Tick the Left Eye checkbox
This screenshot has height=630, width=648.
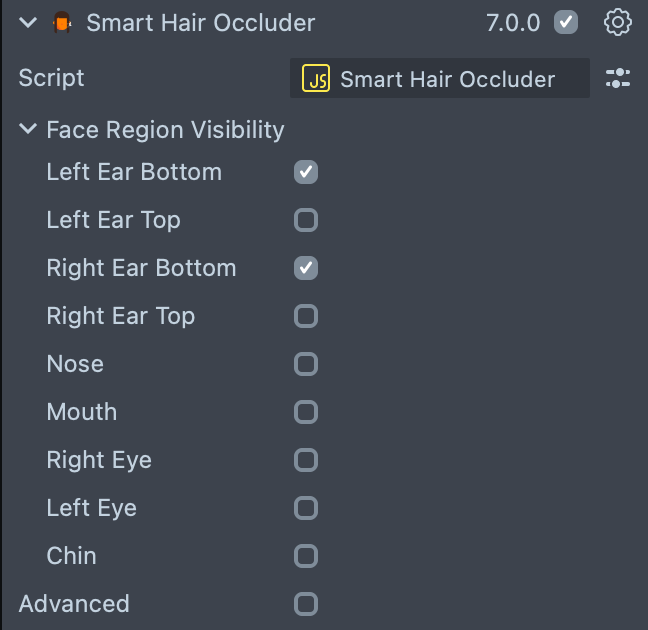point(306,508)
